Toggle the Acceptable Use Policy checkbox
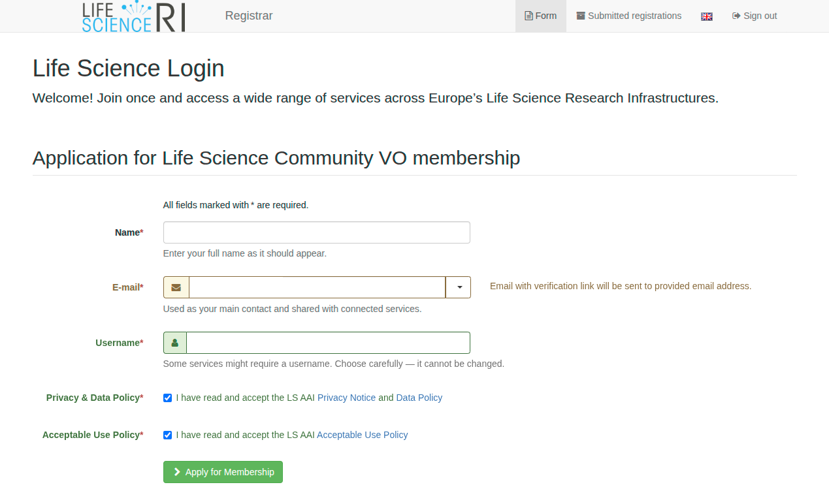The width and height of the screenshot is (829, 504). pyautogui.click(x=168, y=435)
